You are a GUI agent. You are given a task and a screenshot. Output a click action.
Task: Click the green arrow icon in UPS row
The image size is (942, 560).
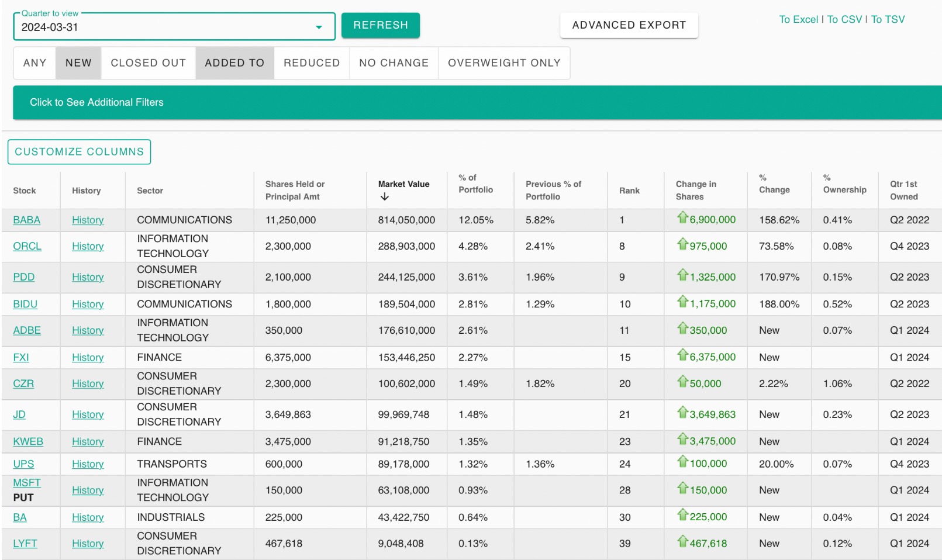(682, 462)
